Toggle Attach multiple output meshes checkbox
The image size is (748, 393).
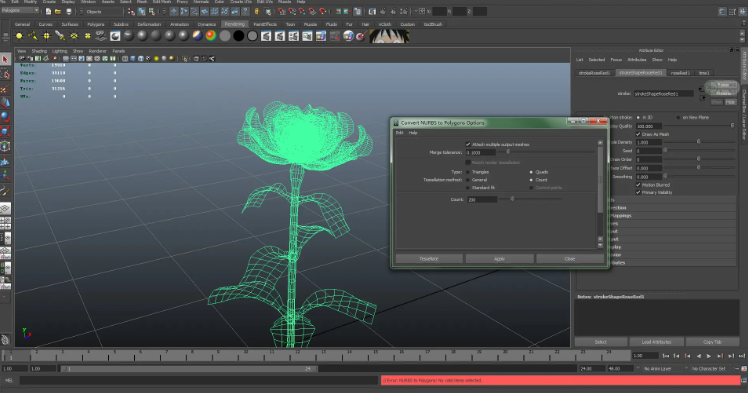(468, 144)
